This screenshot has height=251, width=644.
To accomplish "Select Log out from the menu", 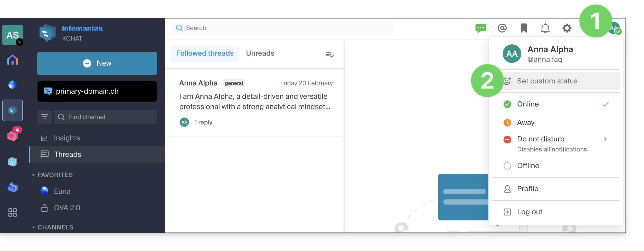I will click(556, 212).
